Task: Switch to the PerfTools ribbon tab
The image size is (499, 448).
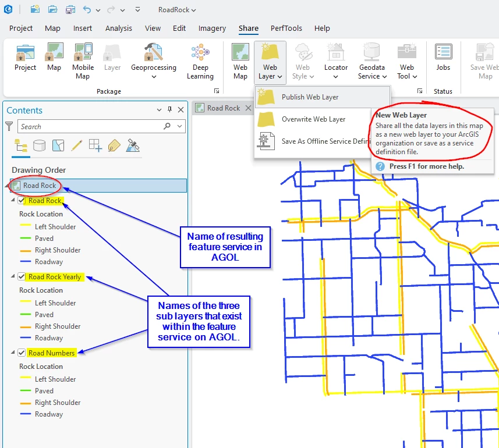Action: point(286,29)
